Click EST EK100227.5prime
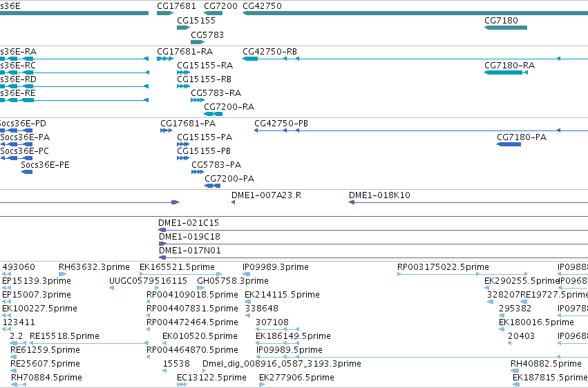Viewport: 588px width, 388px height. pyautogui.click(x=40, y=309)
